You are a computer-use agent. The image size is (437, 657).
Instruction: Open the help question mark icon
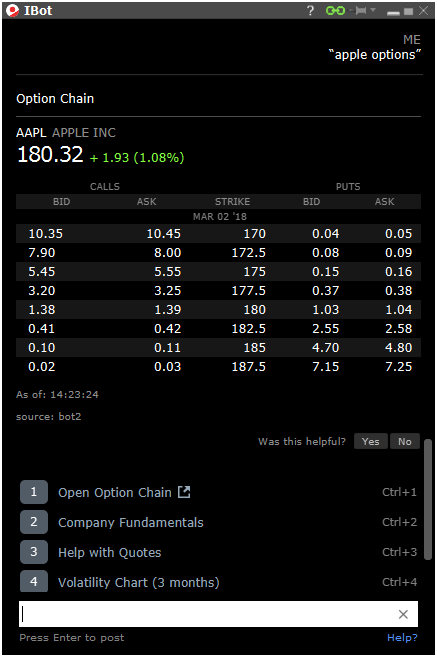click(310, 10)
